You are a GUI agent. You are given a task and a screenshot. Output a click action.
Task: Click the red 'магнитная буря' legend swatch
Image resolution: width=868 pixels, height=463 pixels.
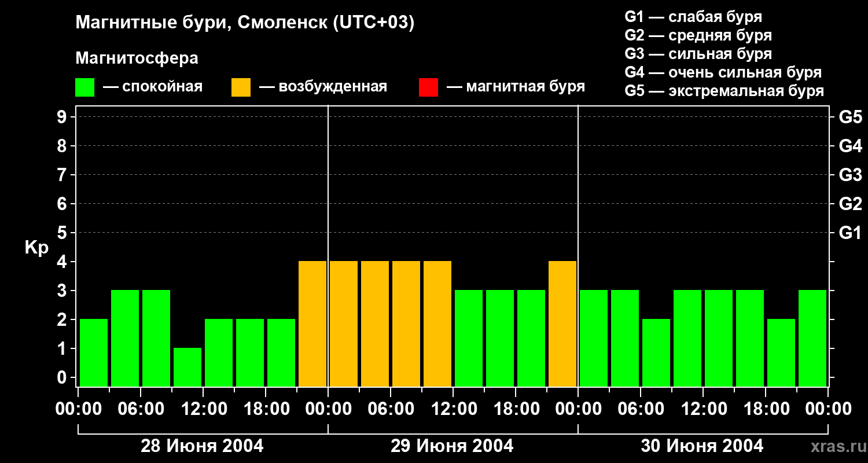click(x=428, y=87)
